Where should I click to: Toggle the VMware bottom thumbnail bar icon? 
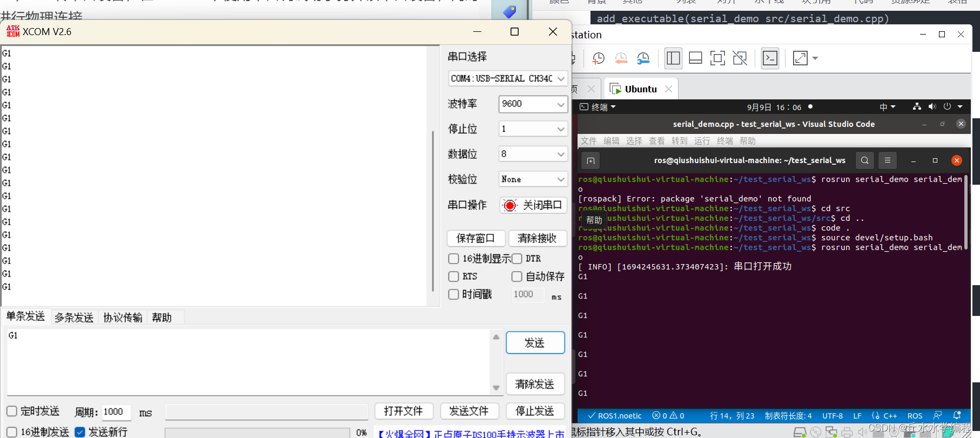pos(695,58)
